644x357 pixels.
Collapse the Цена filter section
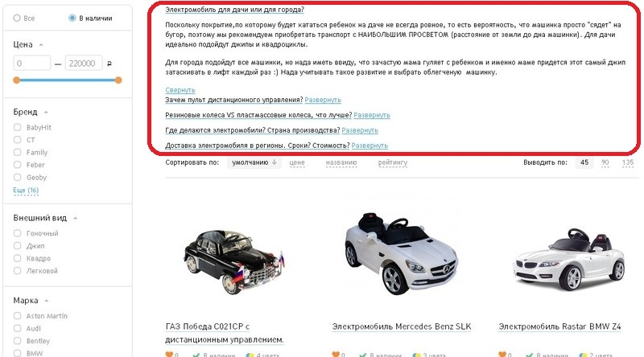[41, 45]
